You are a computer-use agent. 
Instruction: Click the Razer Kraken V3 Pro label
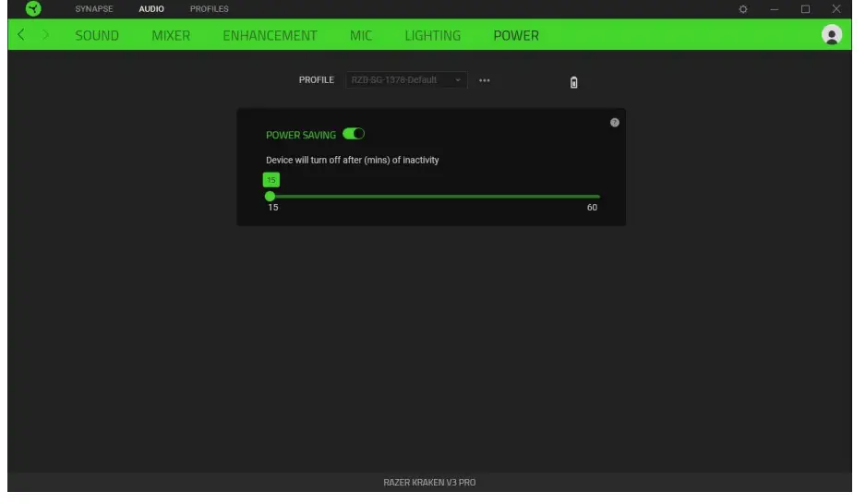[429, 483]
